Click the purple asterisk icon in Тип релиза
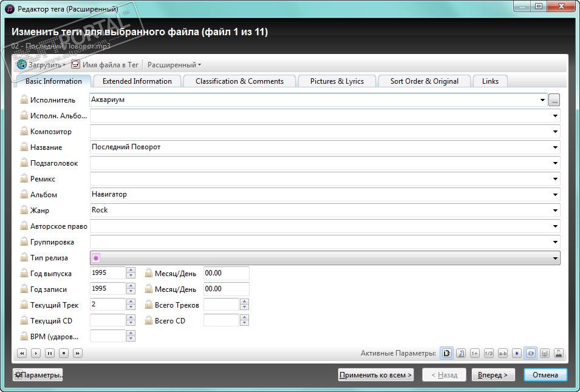580x392 pixels. click(x=96, y=258)
